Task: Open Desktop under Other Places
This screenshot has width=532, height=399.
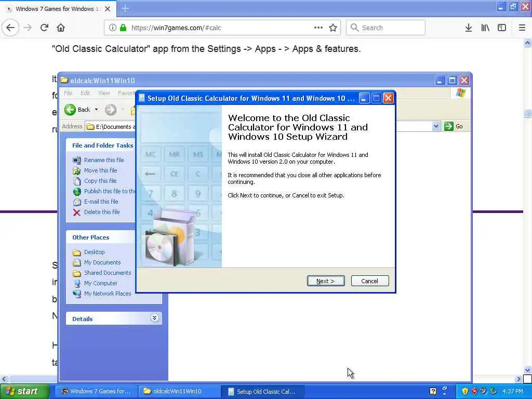Action: click(x=95, y=252)
